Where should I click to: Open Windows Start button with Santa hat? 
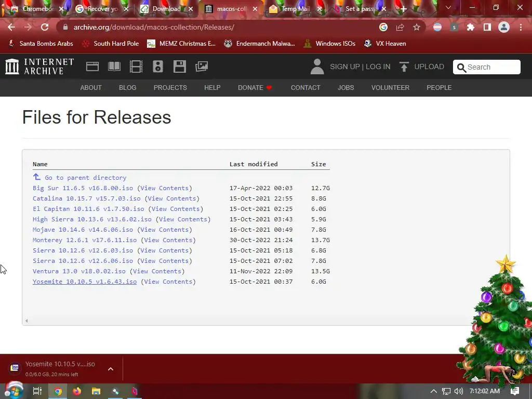tap(14, 391)
